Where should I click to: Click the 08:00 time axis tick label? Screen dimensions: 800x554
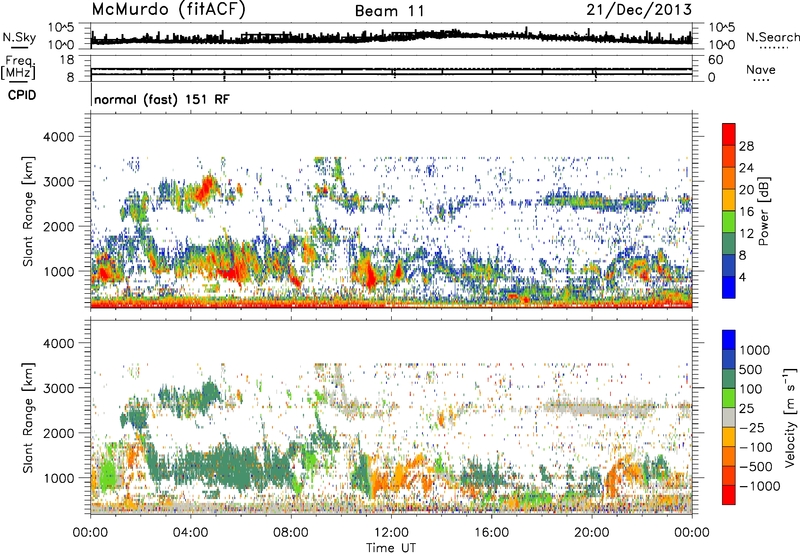coord(290,533)
